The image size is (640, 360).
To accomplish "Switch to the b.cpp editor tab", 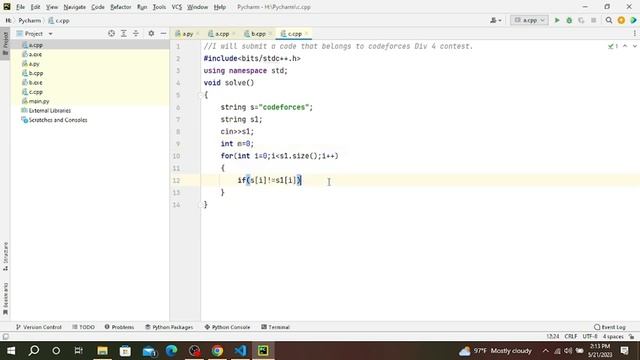I will [x=258, y=33].
